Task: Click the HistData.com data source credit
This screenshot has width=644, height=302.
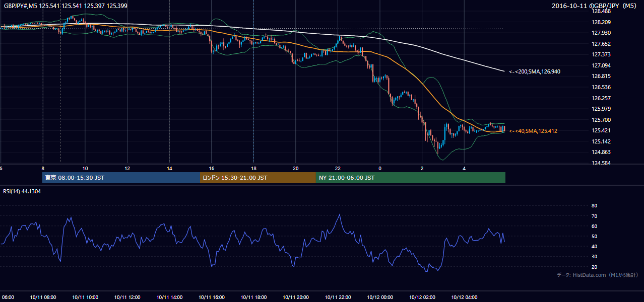Action: (598, 275)
